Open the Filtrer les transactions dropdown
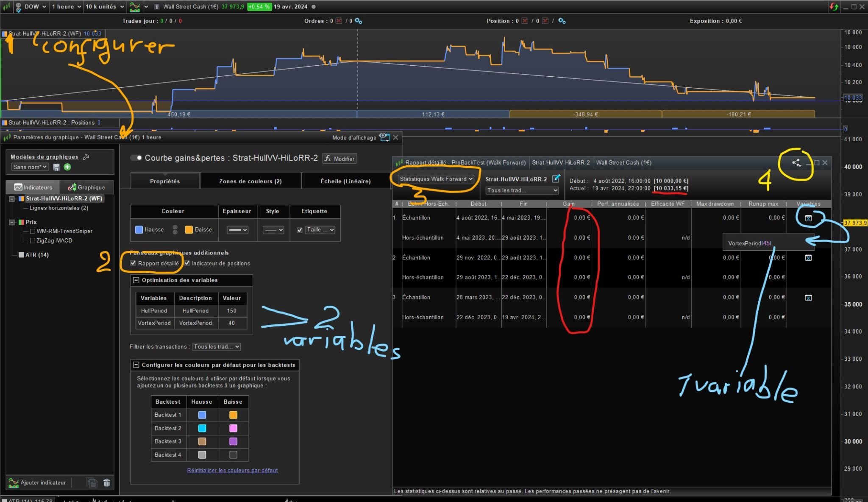Screen dimensions: 868x502 coord(216,347)
